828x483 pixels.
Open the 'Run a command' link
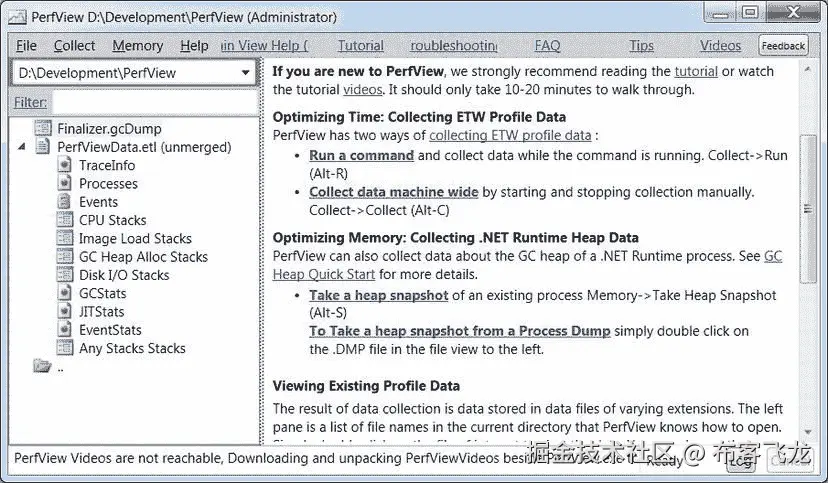pyautogui.click(x=361, y=155)
